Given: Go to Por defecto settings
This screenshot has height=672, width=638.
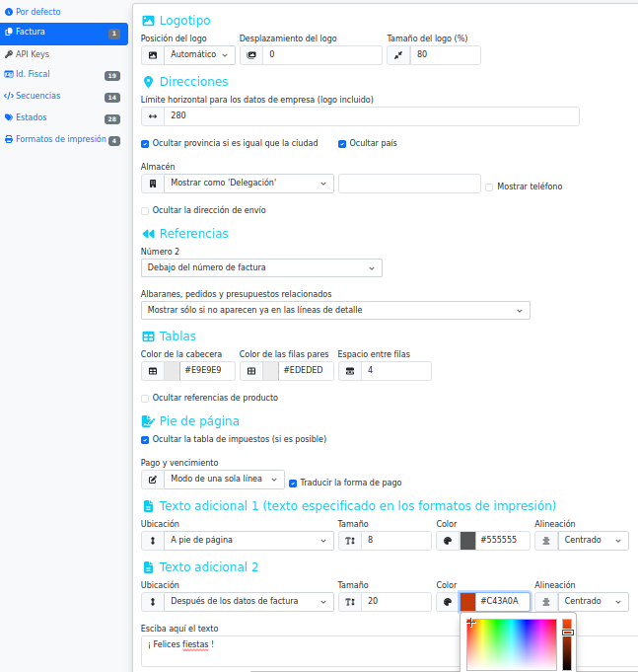Looking at the screenshot, I should point(37,11).
